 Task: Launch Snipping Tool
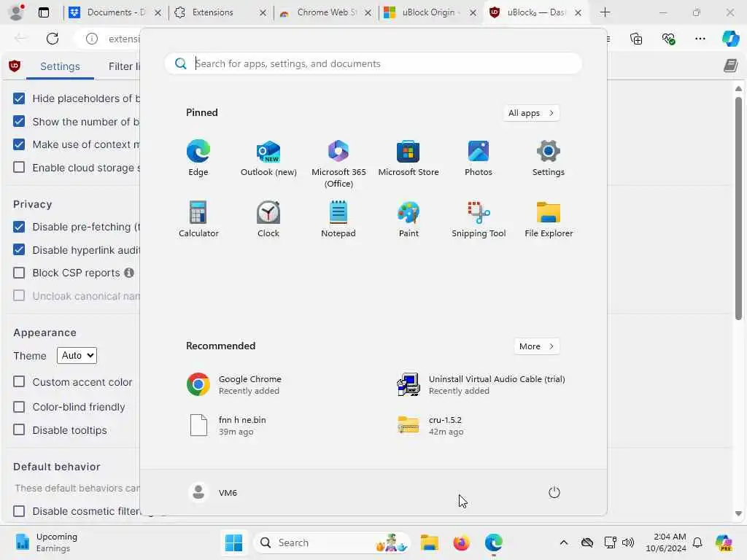pos(479,219)
